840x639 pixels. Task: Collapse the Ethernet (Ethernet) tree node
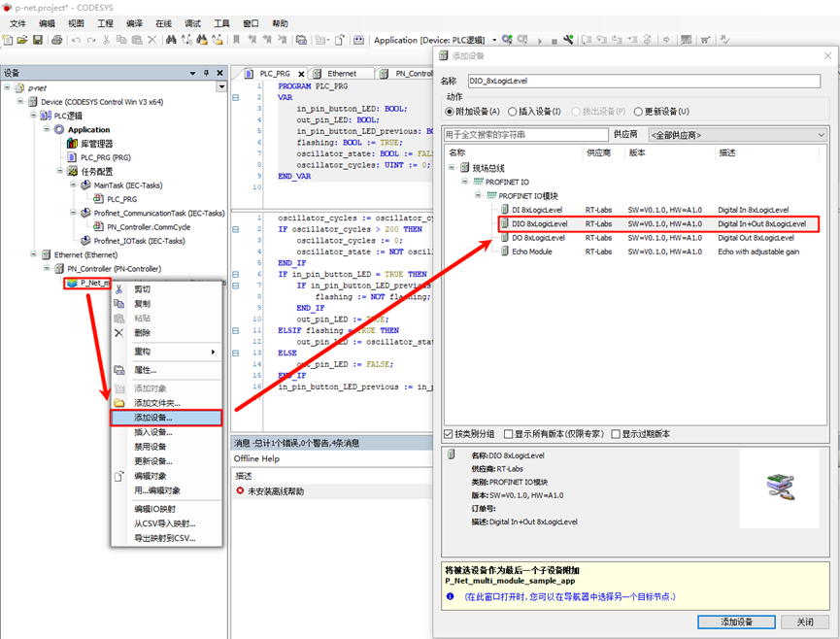coord(33,254)
